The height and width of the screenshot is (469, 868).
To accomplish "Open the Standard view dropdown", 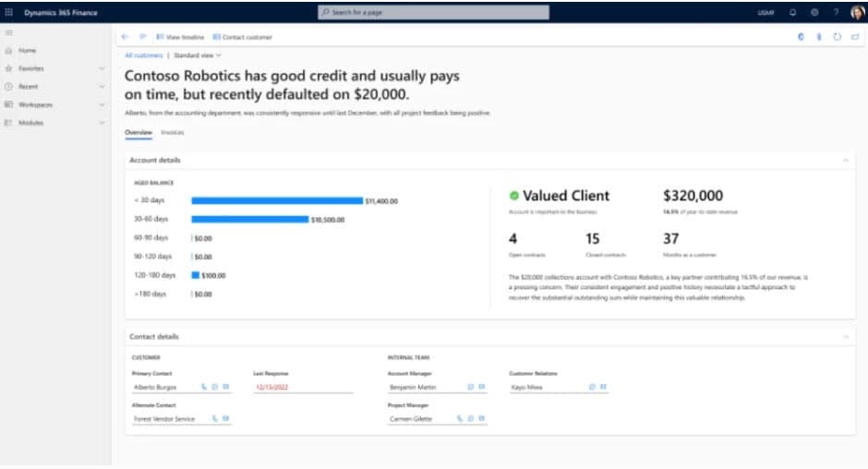I will [198, 55].
